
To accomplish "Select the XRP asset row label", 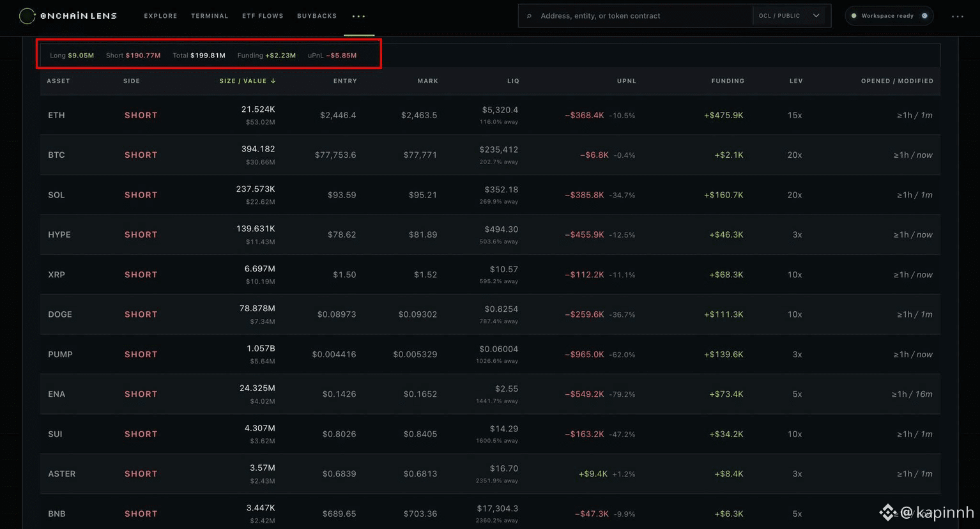I will (x=56, y=275).
